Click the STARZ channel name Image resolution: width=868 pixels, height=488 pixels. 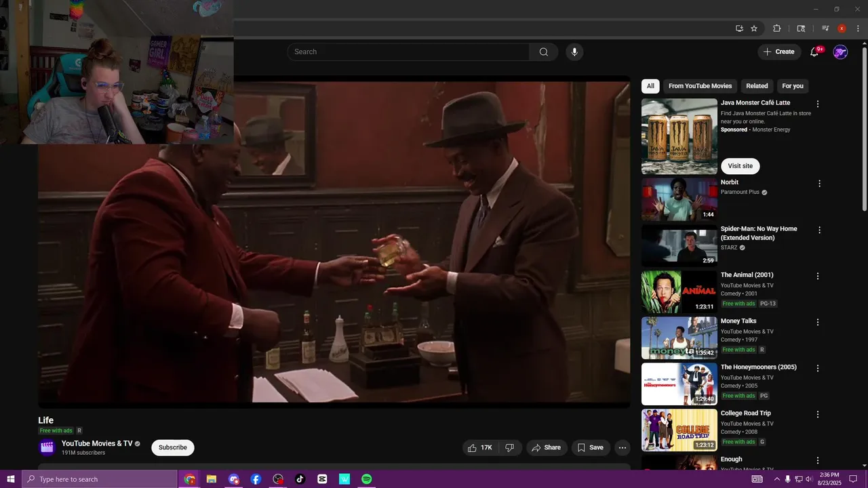[729, 248]
